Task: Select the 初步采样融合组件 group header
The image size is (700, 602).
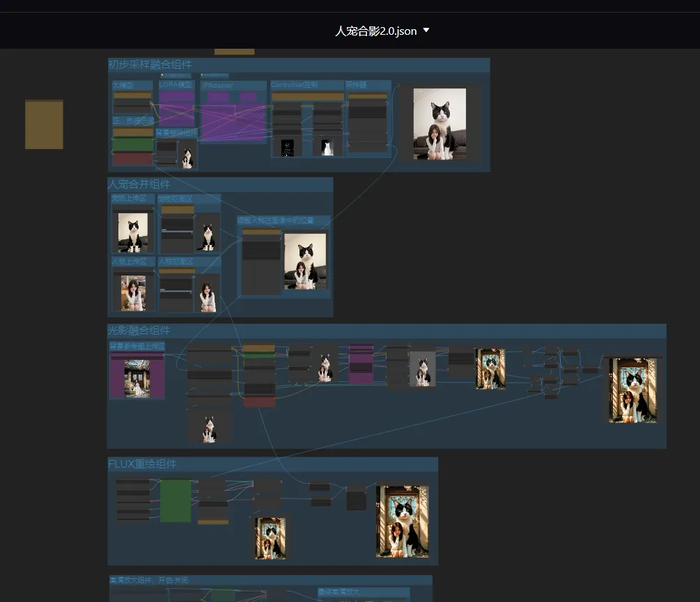Action: 150,65
